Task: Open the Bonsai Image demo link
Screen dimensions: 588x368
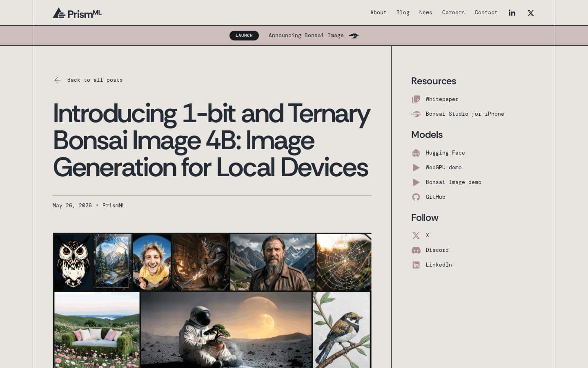Action: tap(453, 182)
